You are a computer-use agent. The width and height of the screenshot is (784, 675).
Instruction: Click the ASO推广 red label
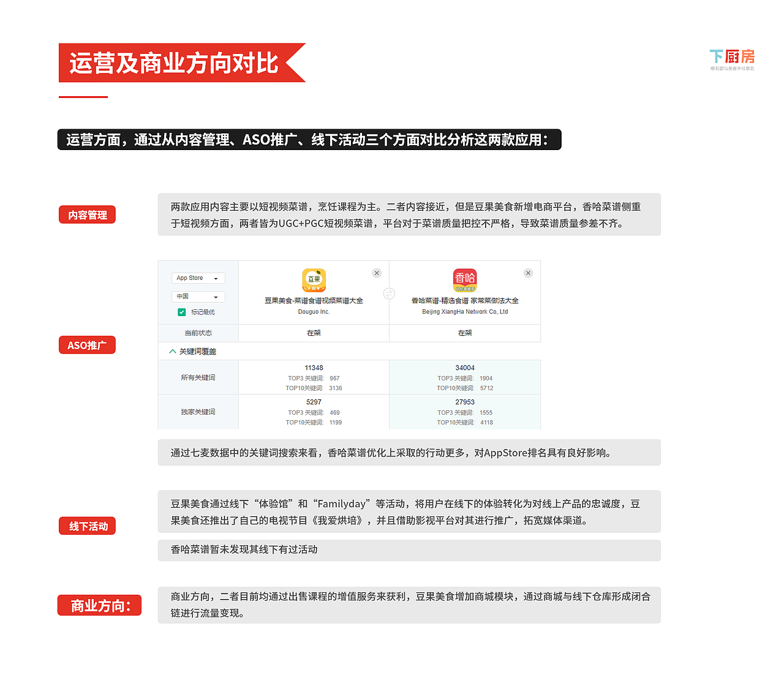(87, 345)
